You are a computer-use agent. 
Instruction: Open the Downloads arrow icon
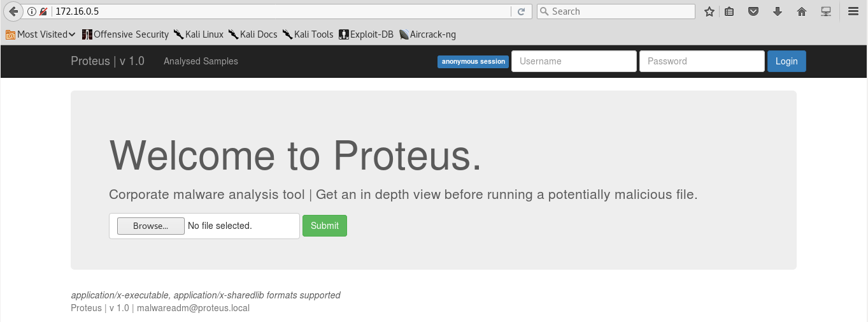[778, 11]
